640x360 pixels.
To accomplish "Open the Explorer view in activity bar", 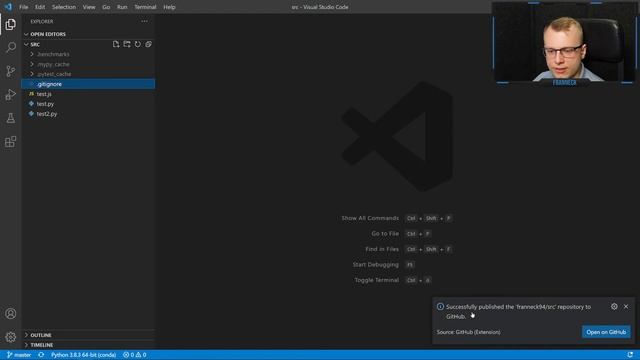I will tap(11, 24).
